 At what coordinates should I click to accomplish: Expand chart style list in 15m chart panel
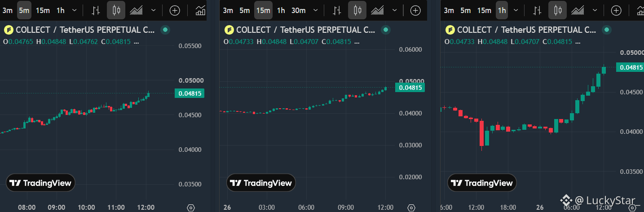pos(395,10)
